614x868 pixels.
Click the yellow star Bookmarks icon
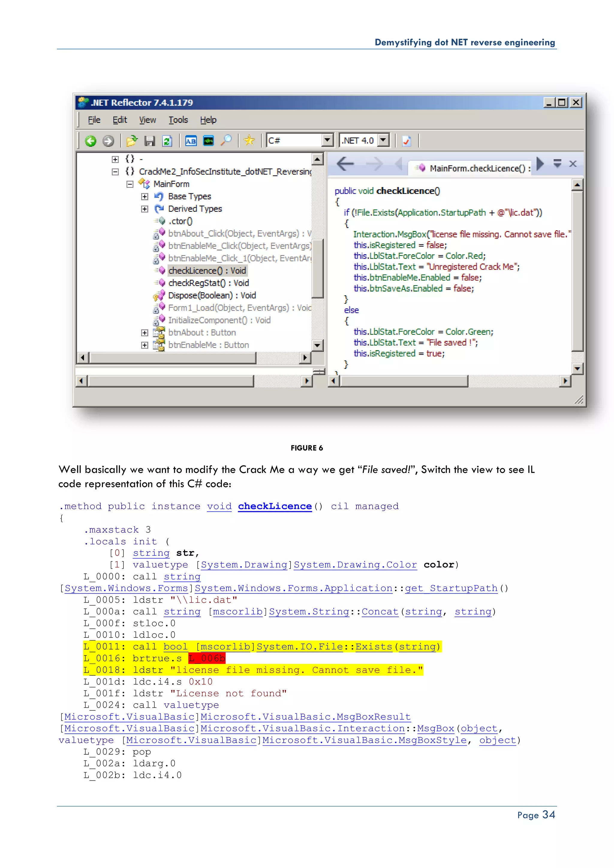coord(249,141)
